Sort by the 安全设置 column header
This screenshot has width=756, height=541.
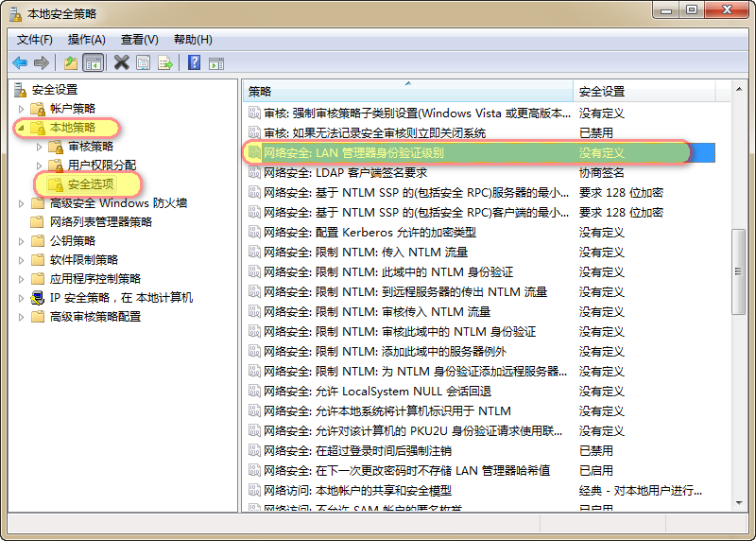click(x=643, y=92)
